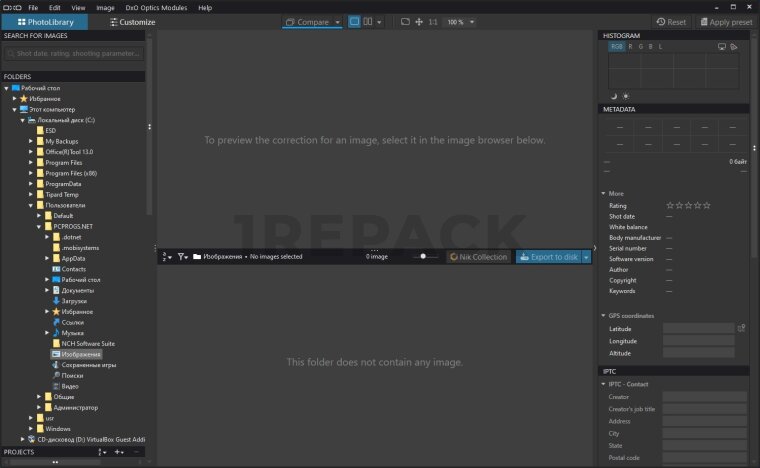
Task: Click the Nik Collection button
Action: [478, 257]
